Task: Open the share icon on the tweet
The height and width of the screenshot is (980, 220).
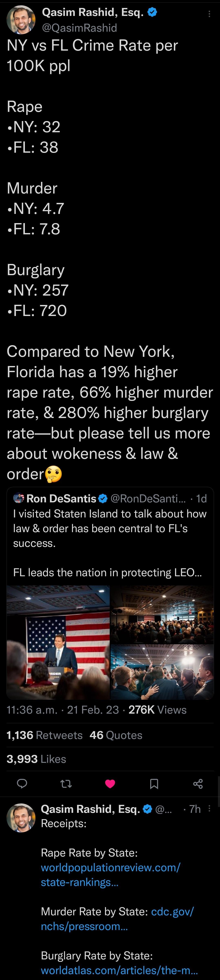Action: [198, 783]
